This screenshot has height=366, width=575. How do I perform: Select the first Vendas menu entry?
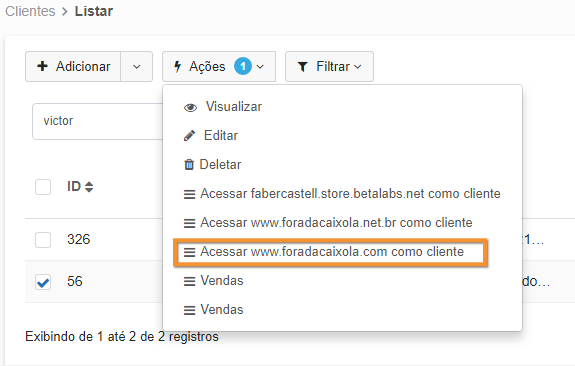tap(213, 281)
